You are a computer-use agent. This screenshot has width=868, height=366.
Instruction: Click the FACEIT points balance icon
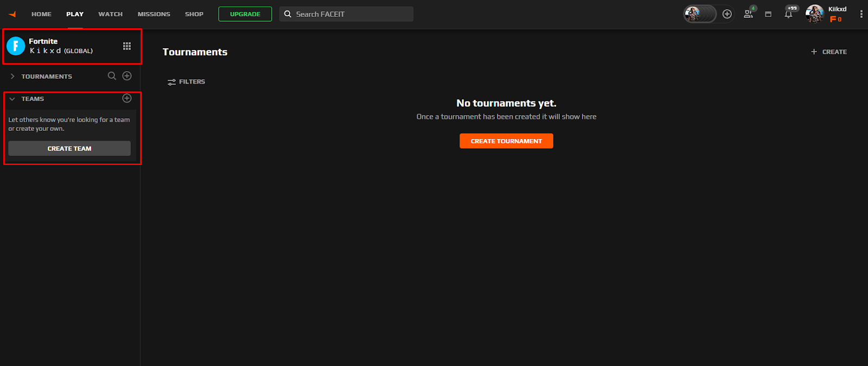click(x=833, y=20)
